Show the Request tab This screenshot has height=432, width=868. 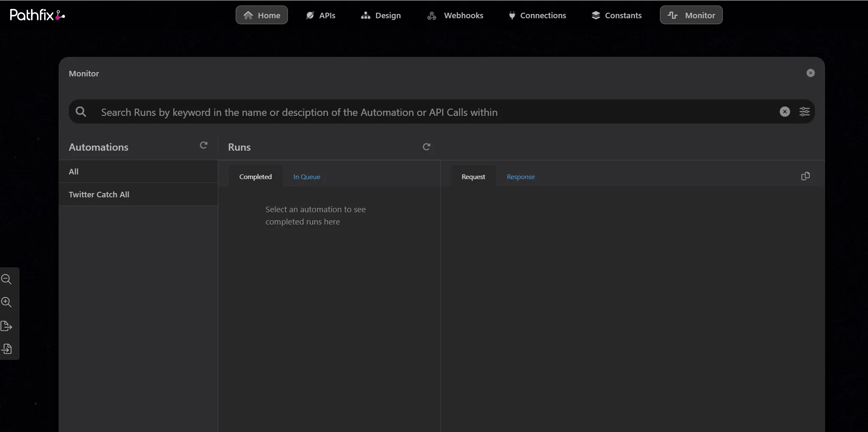click(x=473, y=177)
